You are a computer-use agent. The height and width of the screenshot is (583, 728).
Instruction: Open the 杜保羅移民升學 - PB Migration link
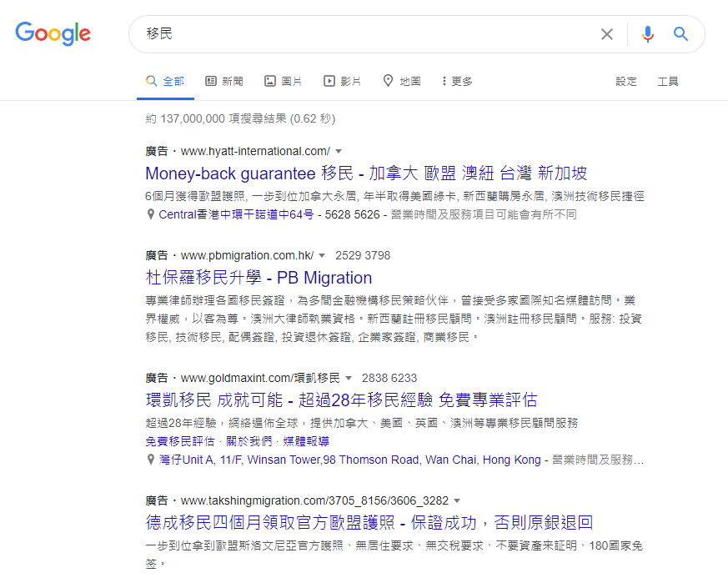259,278
